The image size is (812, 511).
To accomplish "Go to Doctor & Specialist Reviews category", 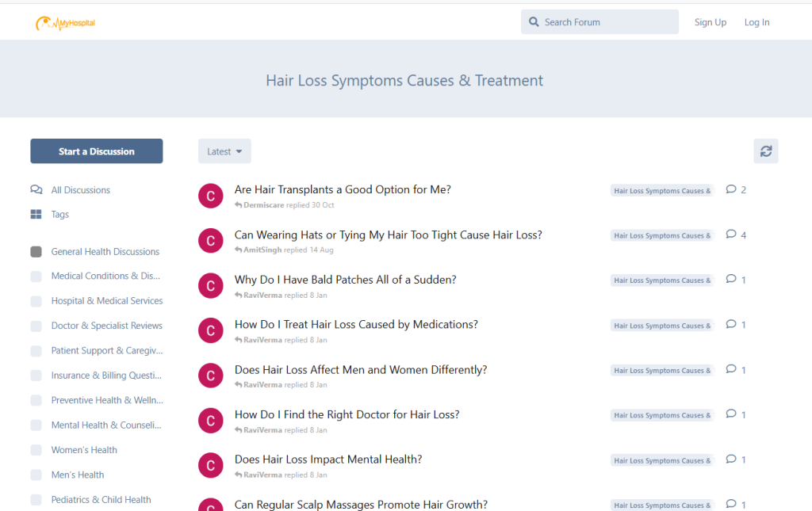I will [x=107, y=326].
